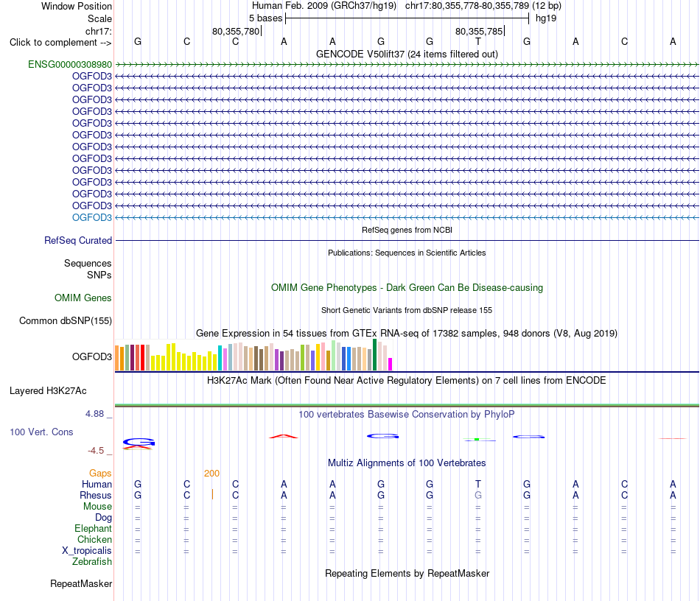Click the '5 bases' scale label

(265, 18)
